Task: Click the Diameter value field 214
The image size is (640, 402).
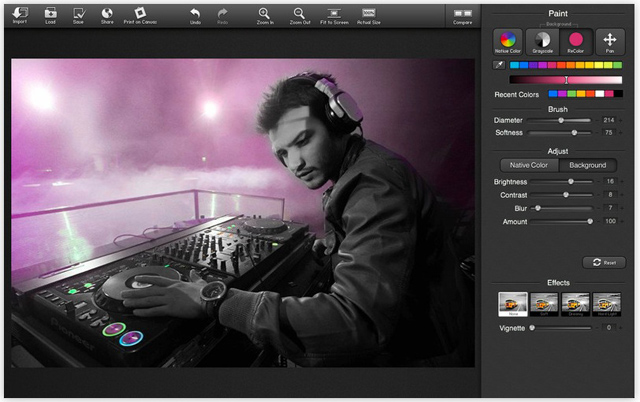Action: 609,120
